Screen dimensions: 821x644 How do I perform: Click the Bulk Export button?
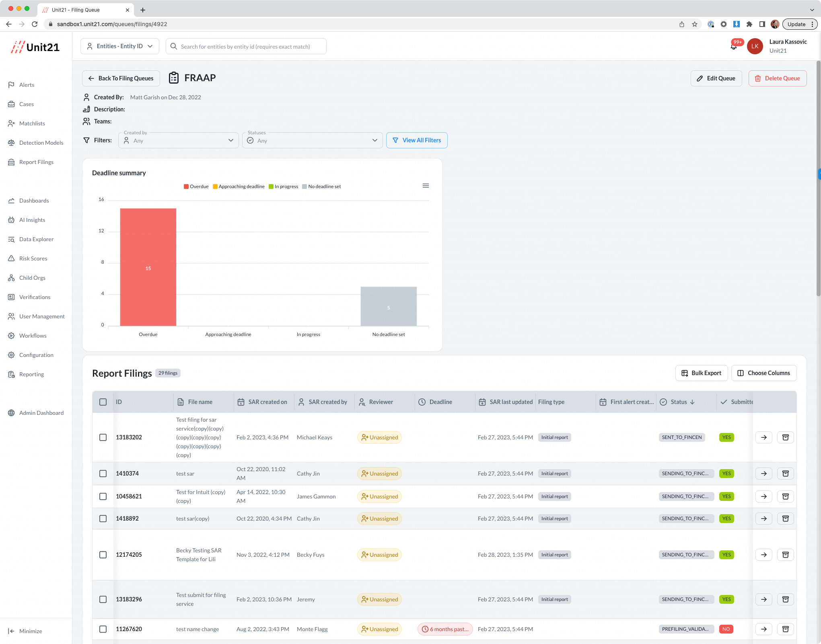[701, 373]
